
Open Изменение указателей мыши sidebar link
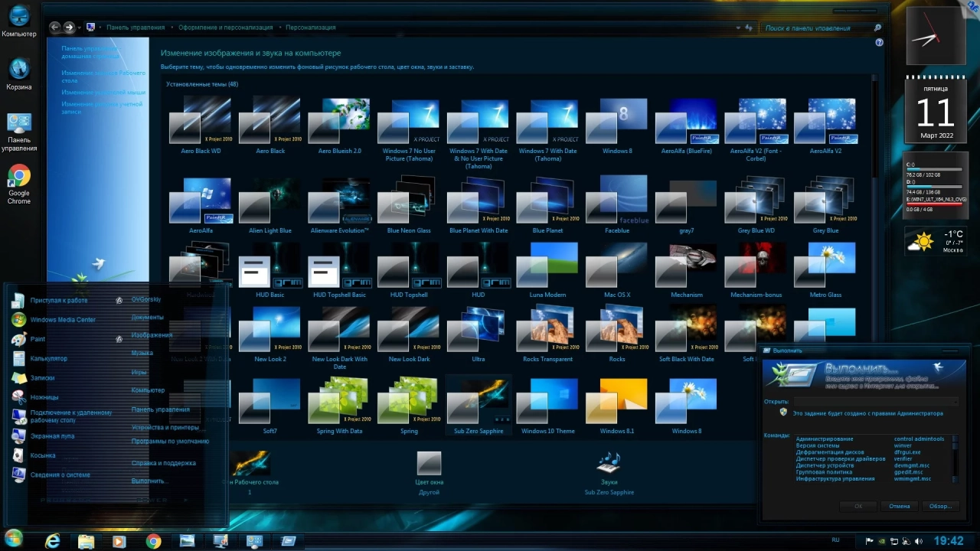click(104, 92)
